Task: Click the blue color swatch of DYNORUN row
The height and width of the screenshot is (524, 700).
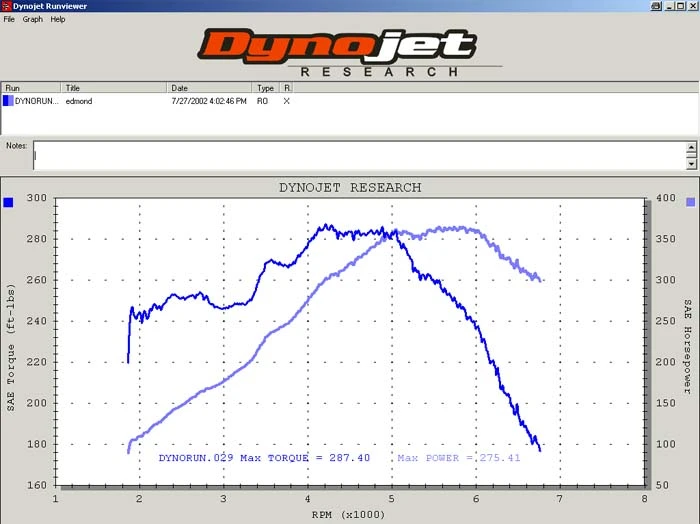Action: point(8,101)
